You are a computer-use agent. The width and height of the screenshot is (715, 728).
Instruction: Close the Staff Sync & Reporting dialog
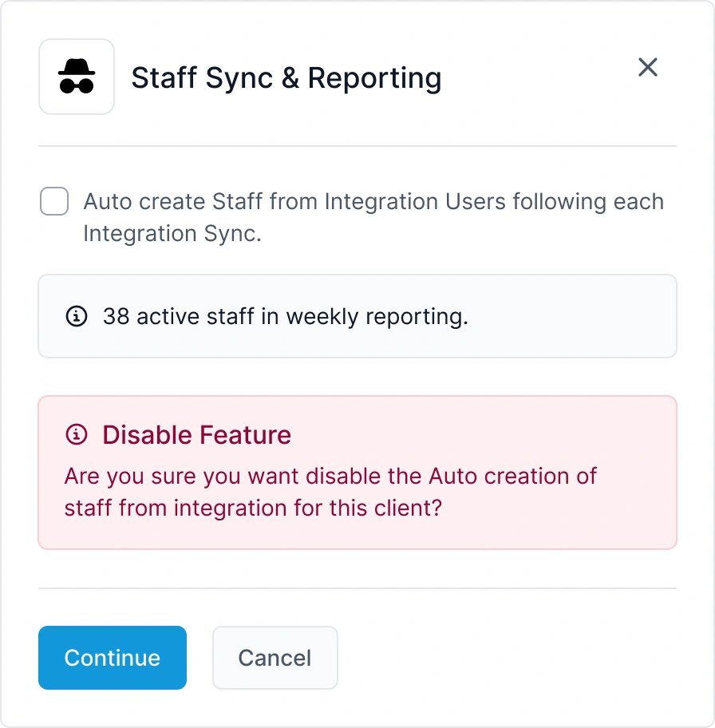click(648, 67)
